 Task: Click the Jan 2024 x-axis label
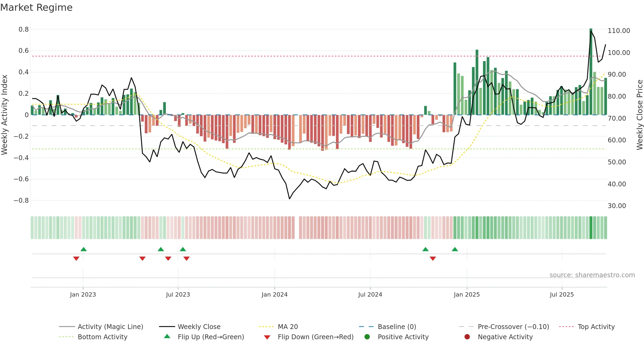tap(275, 294)
